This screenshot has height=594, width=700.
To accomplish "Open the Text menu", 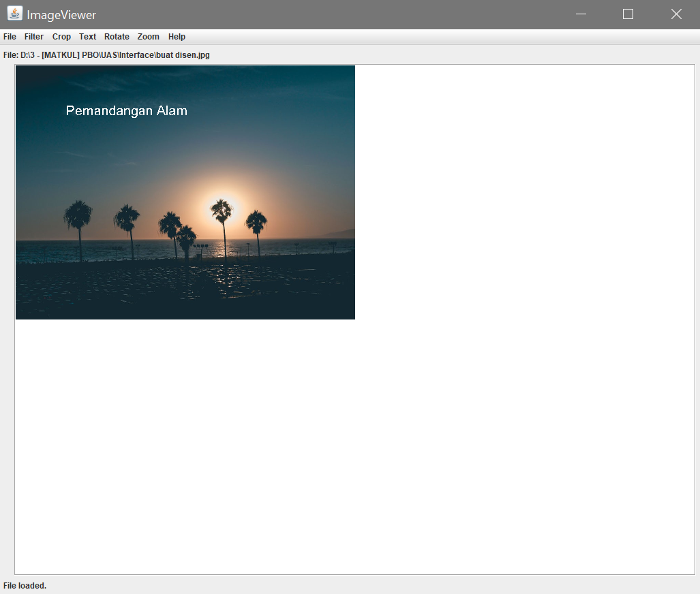I will tap(87, 36).
